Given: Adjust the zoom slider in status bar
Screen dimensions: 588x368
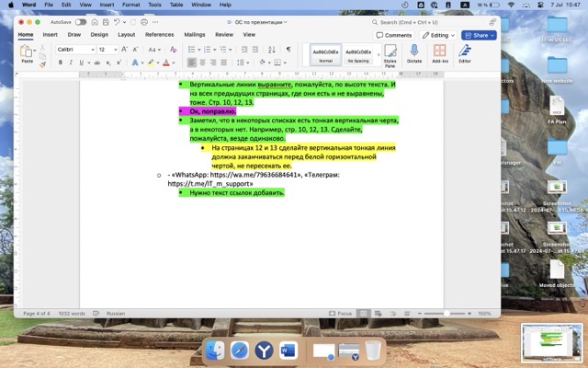Looking at the screenshot, I should pos(447,314).
